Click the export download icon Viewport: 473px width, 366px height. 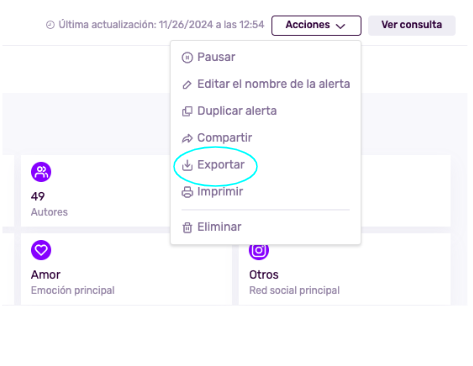tap(187, 165)
